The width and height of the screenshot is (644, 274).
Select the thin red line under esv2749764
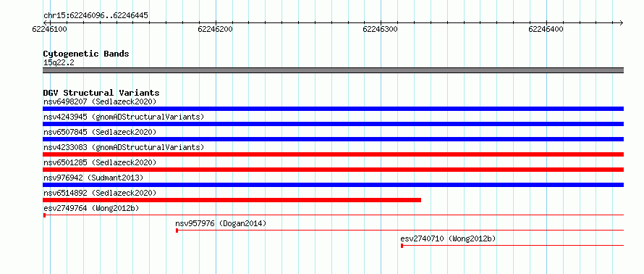point(333,215)
